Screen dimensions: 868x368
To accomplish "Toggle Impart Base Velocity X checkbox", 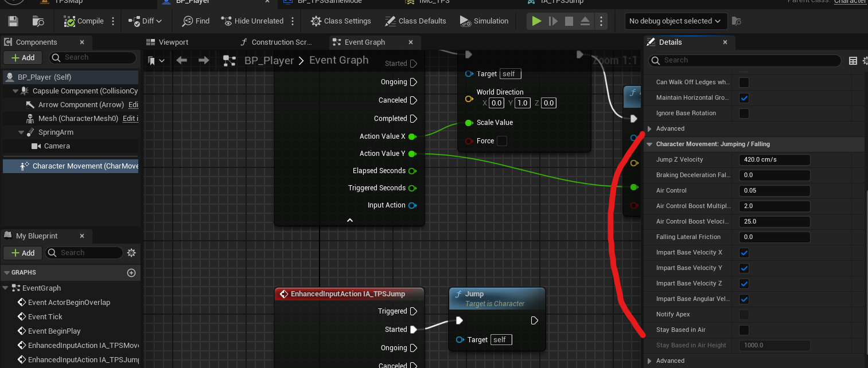I will pos(744,253).
